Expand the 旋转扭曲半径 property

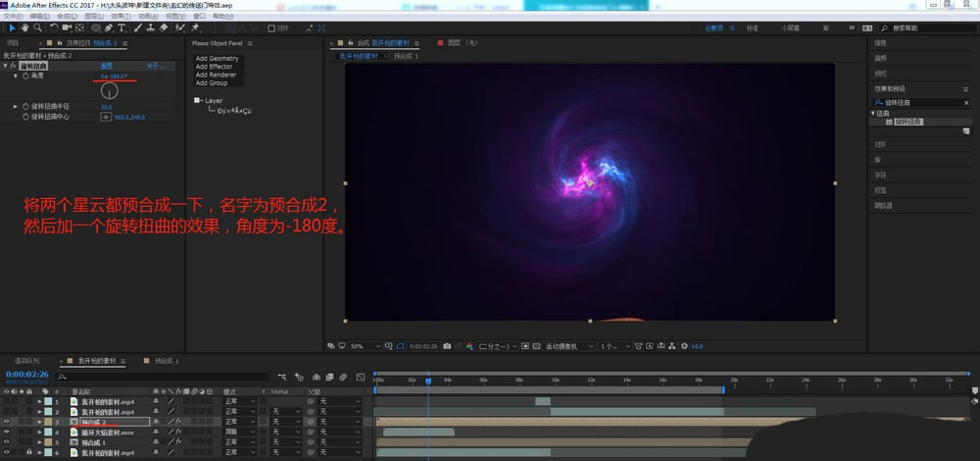pos(15,106)
